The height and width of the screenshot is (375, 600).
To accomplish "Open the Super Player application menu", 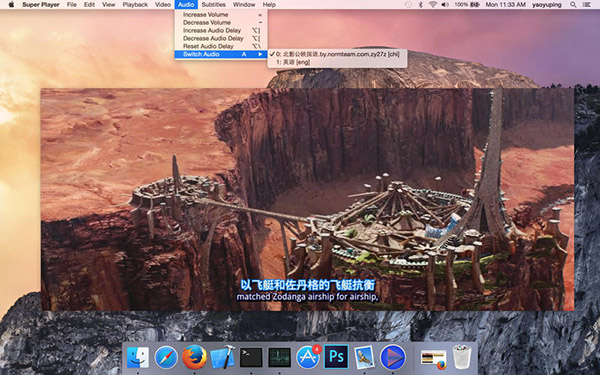I will pos(41,5).
